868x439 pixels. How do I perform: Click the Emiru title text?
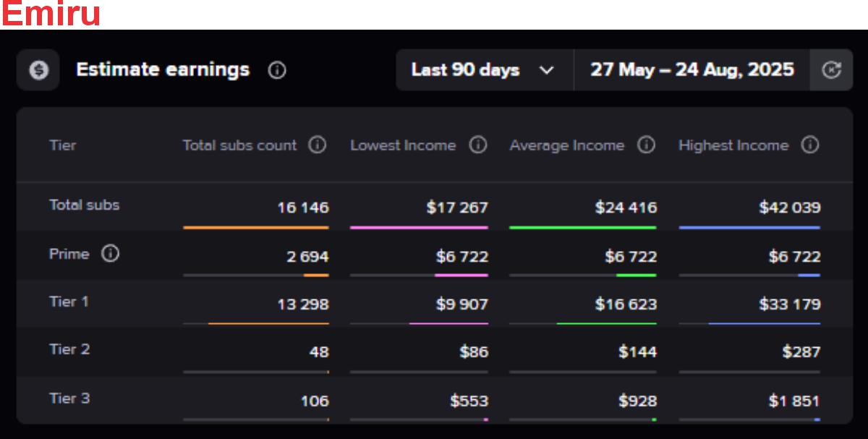point(51,14)
